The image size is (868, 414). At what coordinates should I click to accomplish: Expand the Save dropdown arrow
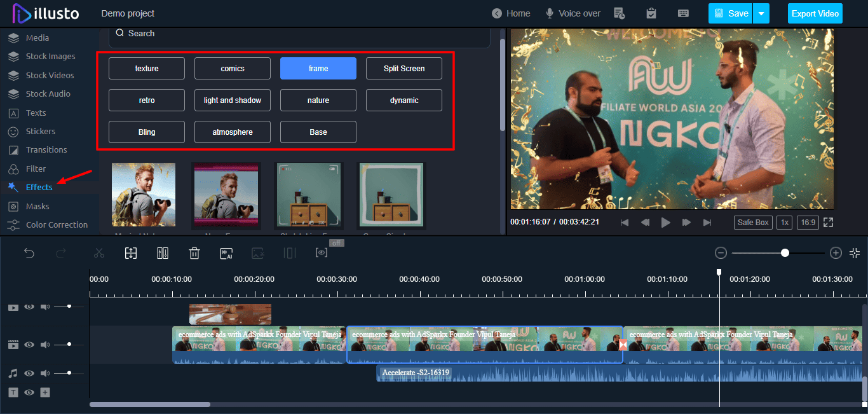(762, 13)
